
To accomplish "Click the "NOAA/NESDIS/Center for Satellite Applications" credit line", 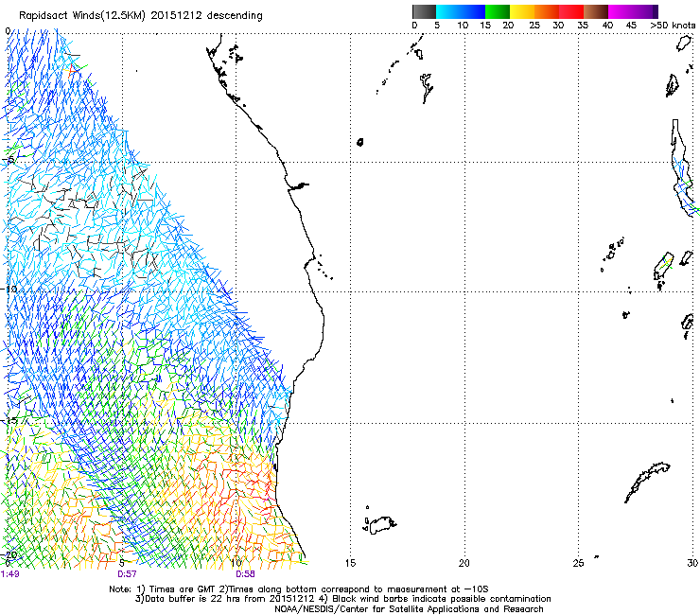I will 409,609.
